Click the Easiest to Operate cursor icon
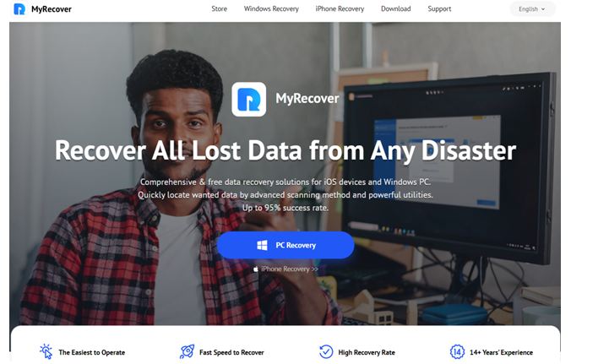The height and width of the screenshot is (364, 609). click(x=46, y=351)
